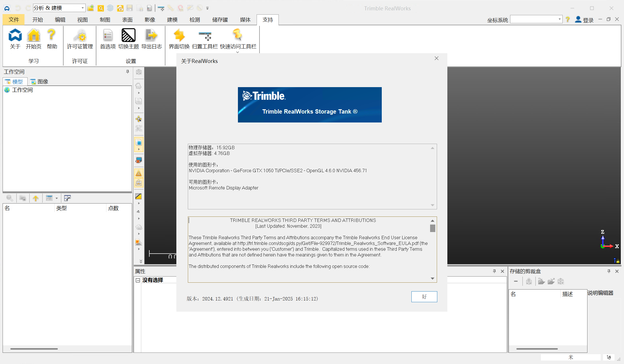Collapse the 没有选择 properties node

[x=138, y=280]
